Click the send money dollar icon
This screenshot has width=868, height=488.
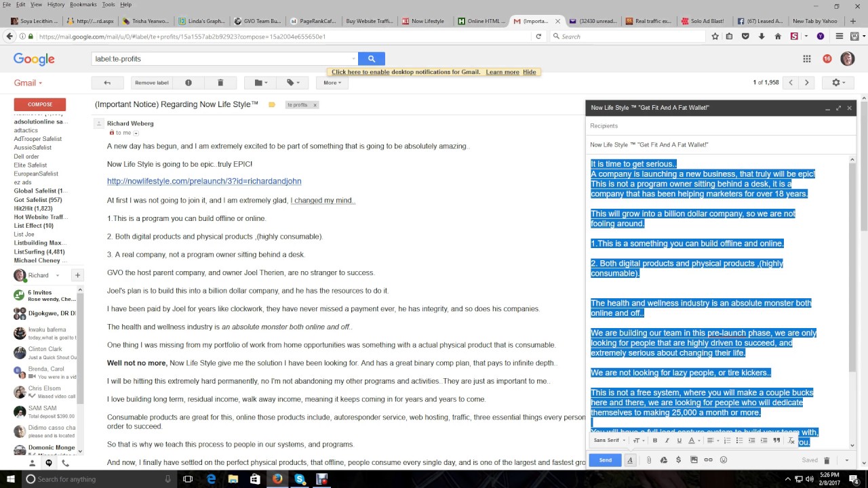click(678, 460)
